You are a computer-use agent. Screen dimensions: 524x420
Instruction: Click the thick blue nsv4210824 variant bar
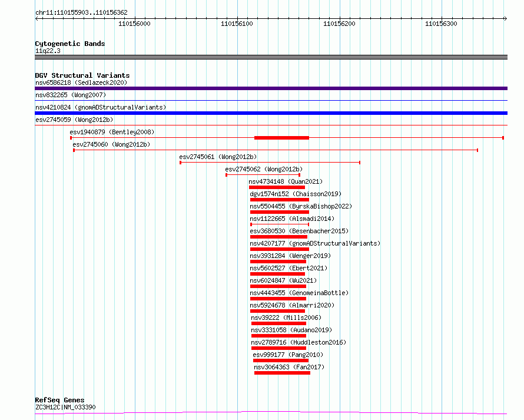[x=271, y=113]
